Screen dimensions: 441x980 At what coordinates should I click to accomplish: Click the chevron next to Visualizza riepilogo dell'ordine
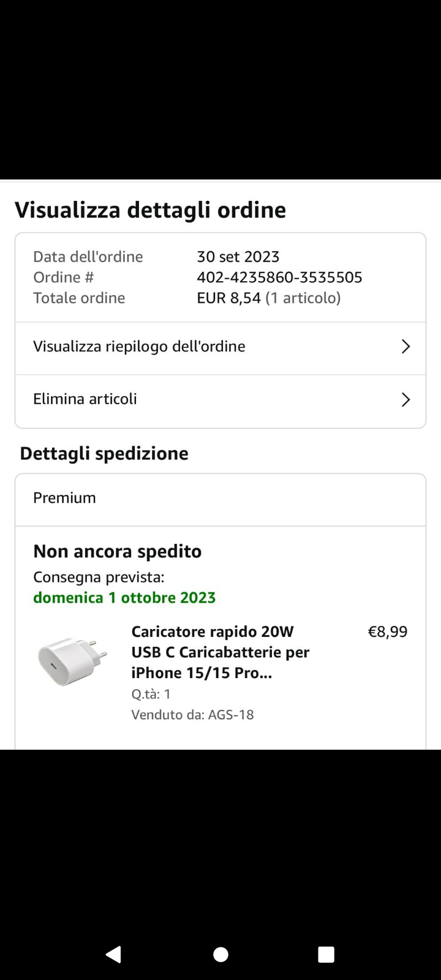point(405,347)
